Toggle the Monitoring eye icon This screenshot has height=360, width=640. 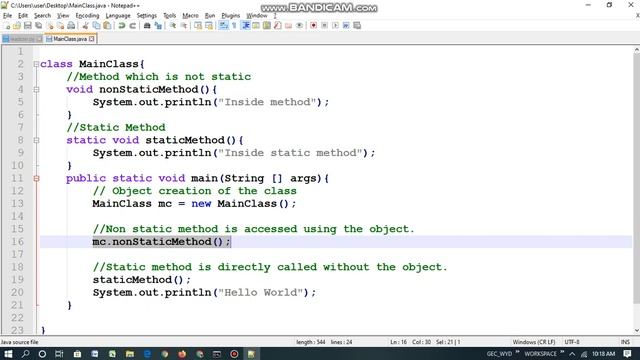pos(299,26)
